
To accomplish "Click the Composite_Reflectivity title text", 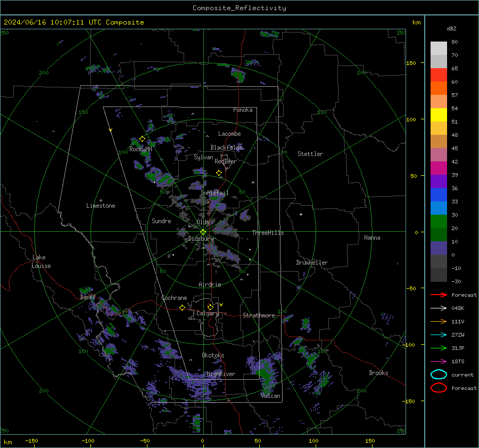I will coord(239,8).
